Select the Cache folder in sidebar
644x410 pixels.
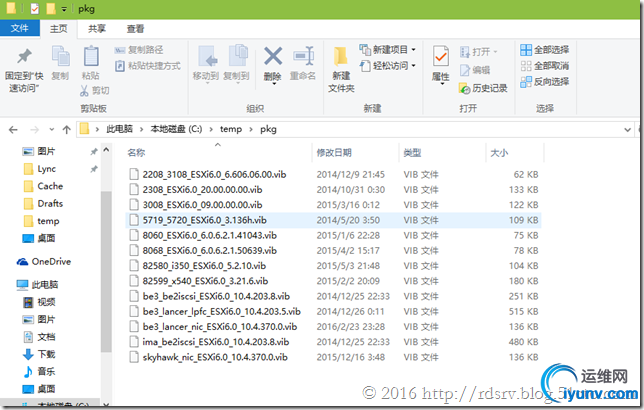[x=44, y=186]
